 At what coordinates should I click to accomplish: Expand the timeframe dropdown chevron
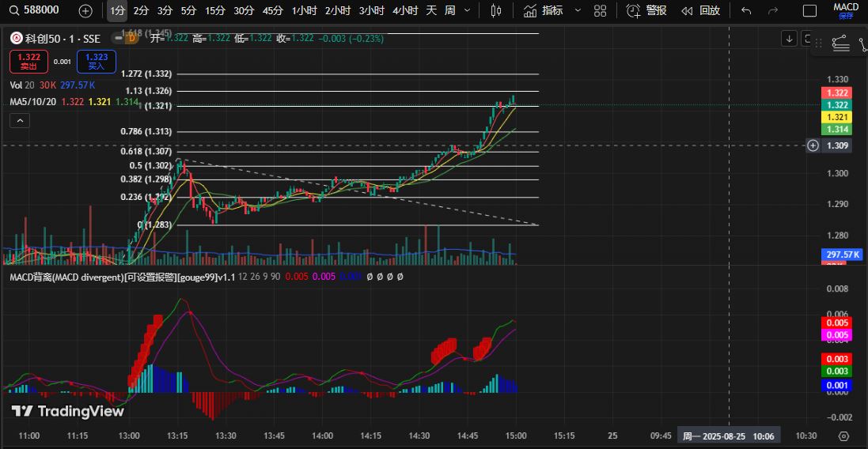(x=467, y=10)
